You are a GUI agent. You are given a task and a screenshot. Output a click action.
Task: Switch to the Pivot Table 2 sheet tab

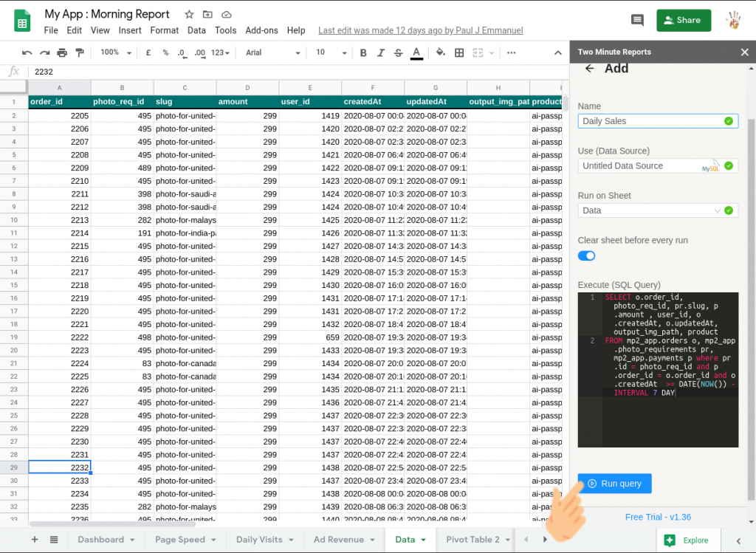click(472, 540)
